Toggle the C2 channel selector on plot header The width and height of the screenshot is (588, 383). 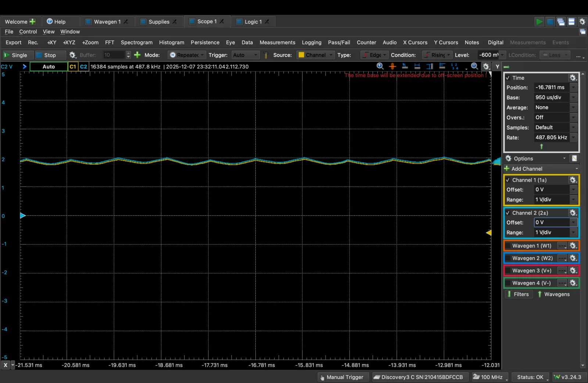pos(83,67)
